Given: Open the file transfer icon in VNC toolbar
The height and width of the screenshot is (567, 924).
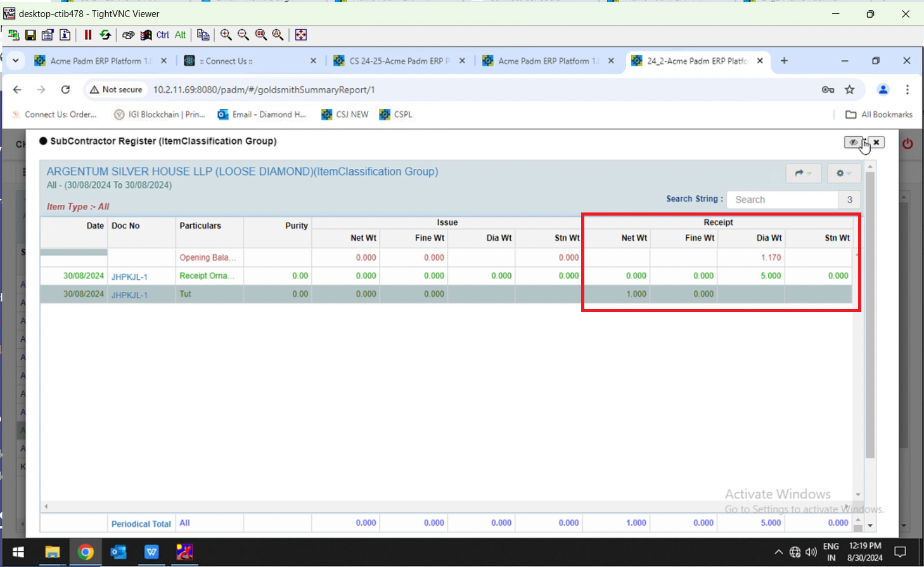Looking at the screenshot, I should pyautogui.click(x=203, y=35).
